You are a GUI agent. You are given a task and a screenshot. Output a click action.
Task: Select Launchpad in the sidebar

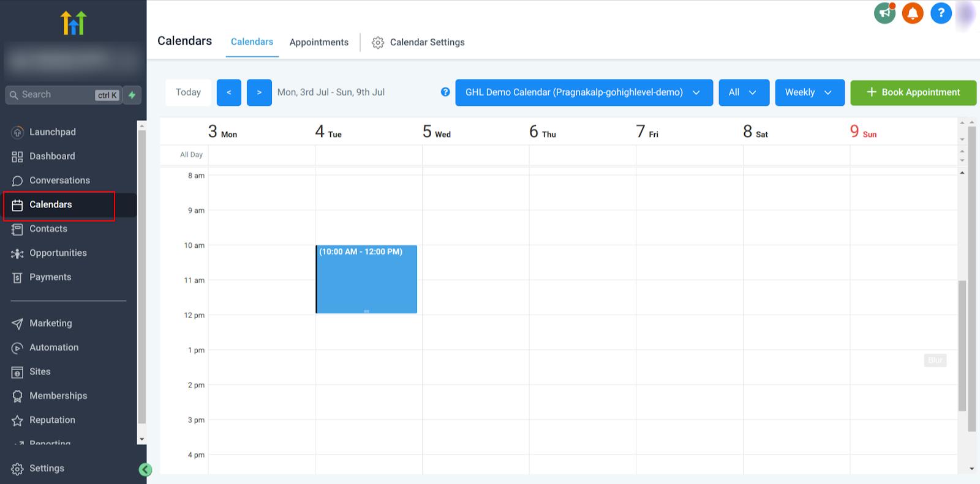pyautogui.click(x=53, y=132)
